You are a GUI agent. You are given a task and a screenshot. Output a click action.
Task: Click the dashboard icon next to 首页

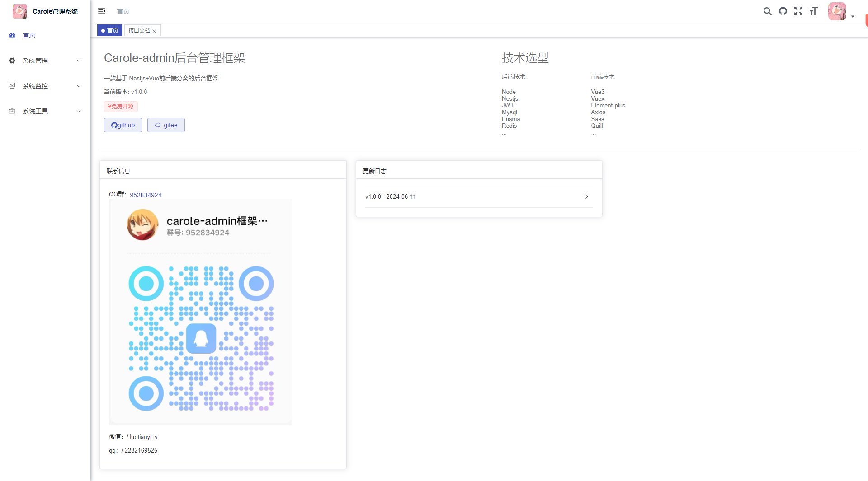click(12, 35)
